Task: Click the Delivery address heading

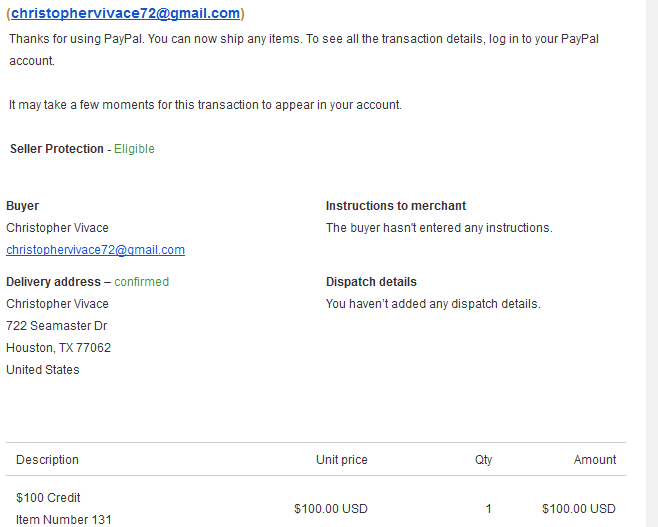Action: (x=53, y=282)
